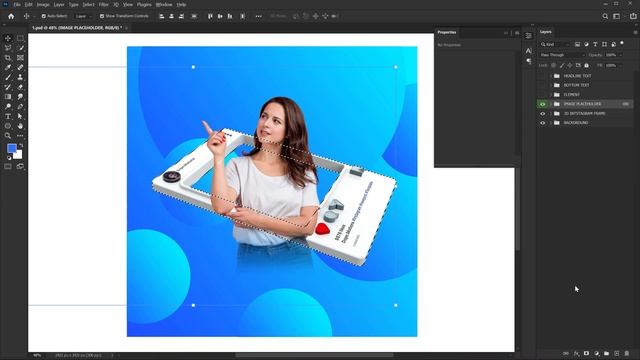Select the Hand tool
The height and width of the screenshot is (360, 640).
tap(20, 126)
